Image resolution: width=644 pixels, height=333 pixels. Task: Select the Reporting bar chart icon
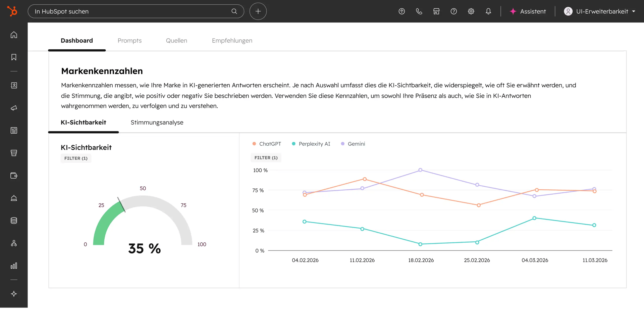(x=13, y=266)
